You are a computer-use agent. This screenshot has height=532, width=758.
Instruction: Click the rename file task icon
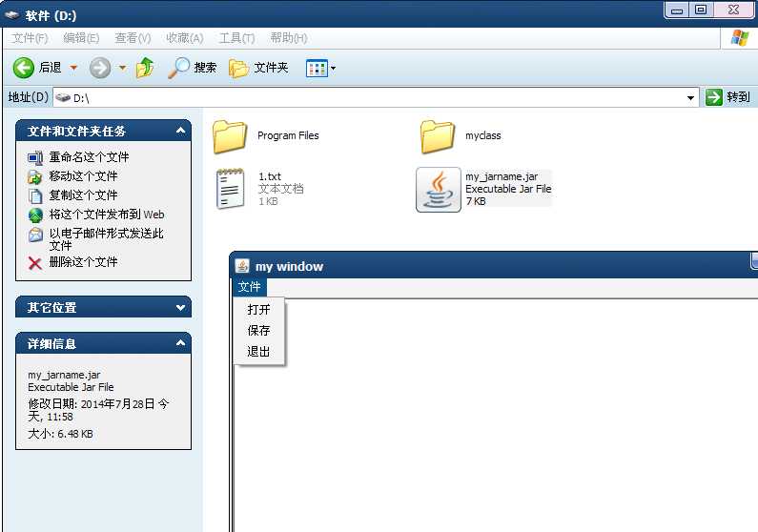click(x=35, y=157)
